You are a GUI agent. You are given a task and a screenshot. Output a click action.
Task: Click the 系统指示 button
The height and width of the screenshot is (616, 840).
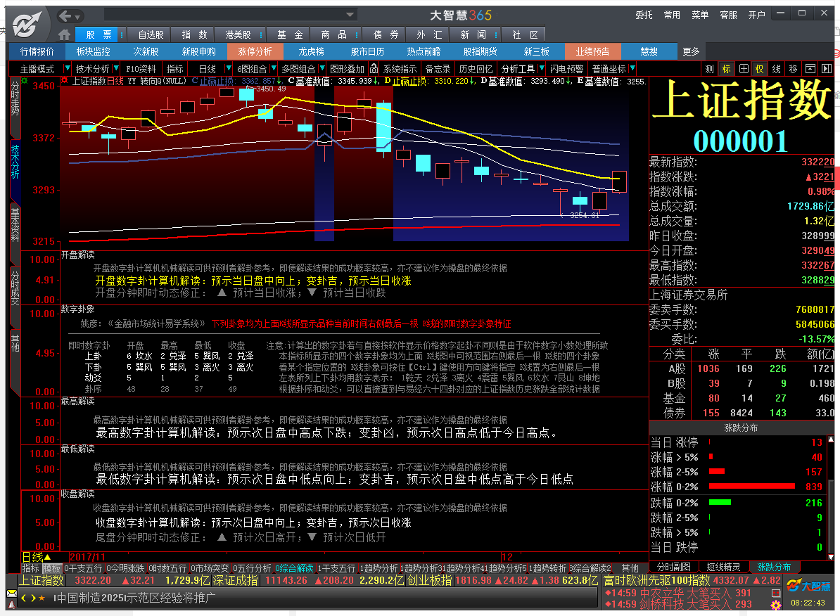point(400,69)
